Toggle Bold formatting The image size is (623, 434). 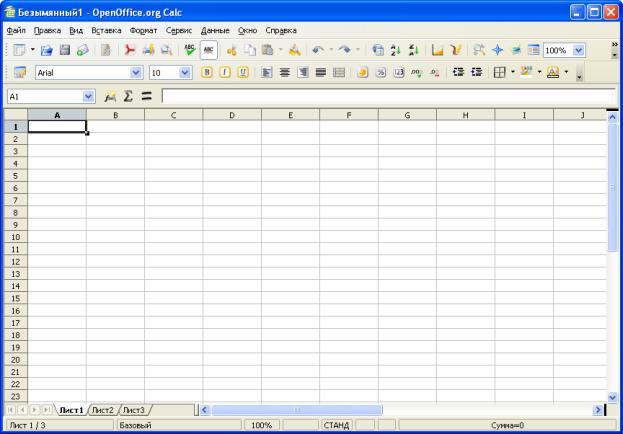click(x=207, y=72)
